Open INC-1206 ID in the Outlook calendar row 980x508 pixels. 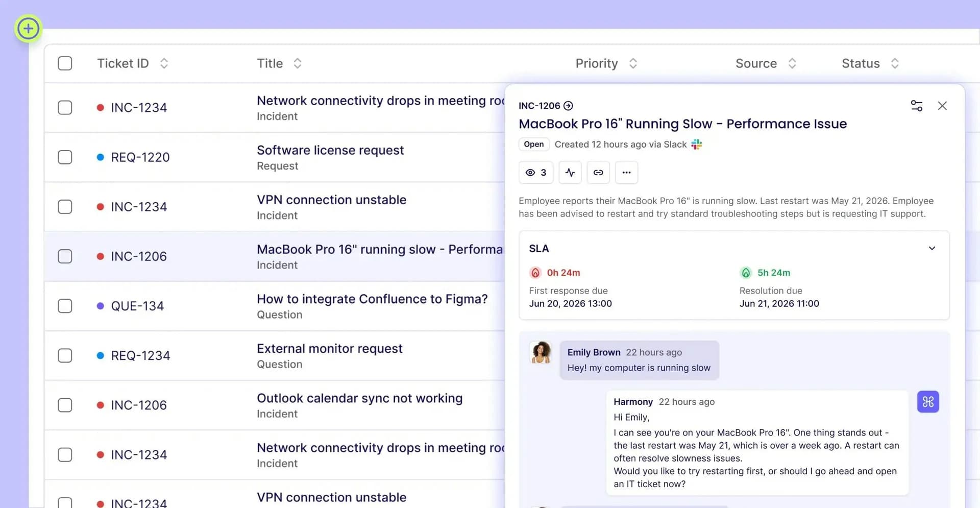[x=139, y=405]
